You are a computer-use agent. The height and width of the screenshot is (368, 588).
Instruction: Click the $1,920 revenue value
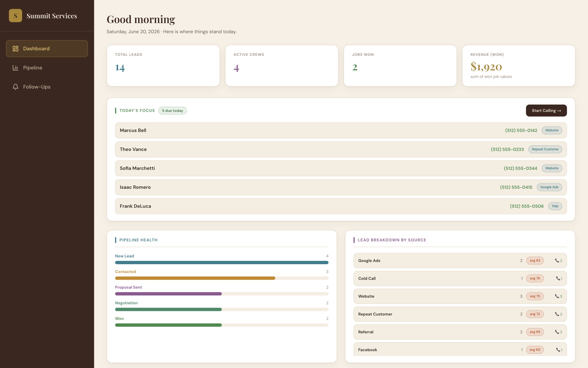[x=486, y=67]
